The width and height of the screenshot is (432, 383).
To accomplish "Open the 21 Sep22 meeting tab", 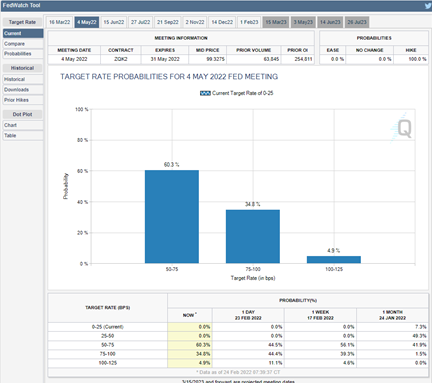I will point(168,22).
